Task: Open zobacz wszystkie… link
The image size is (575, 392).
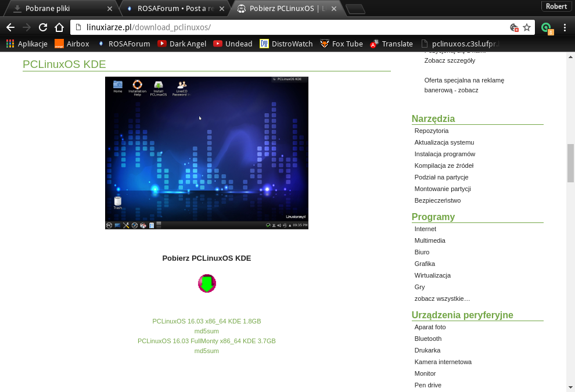Action: tap(442, 299)
